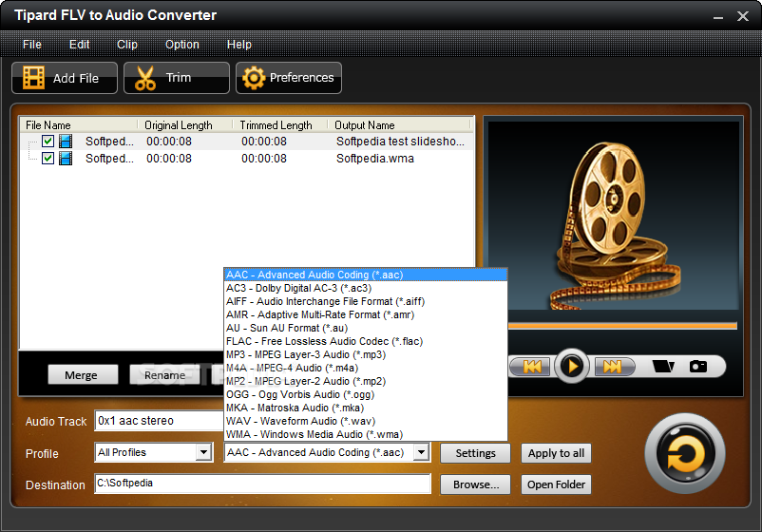Viewport: 762px width, 532px height.
Task: Expand the All Profiles dropdown
Action: 204,452
